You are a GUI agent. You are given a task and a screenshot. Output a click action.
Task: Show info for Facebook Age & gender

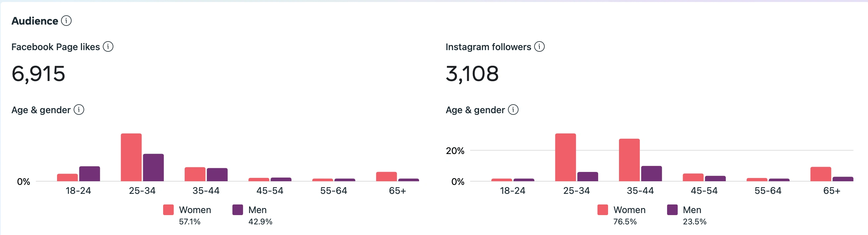click(79, 110)
